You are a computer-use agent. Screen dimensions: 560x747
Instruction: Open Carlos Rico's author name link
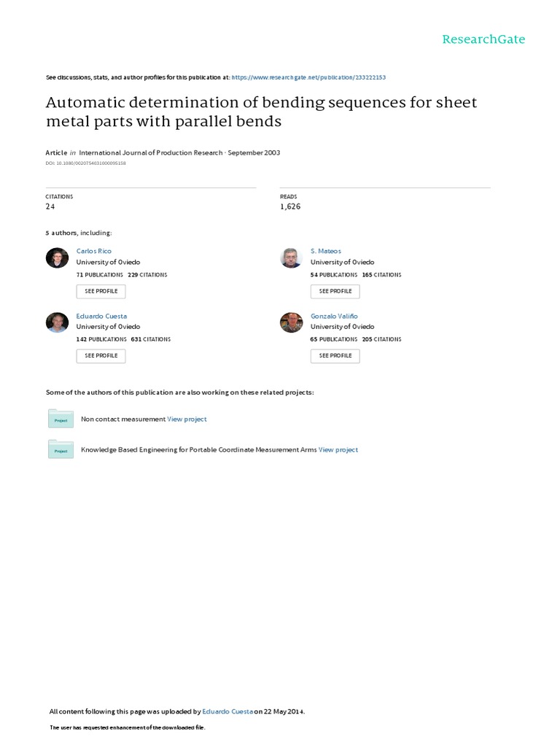click(x=94, y=251)
